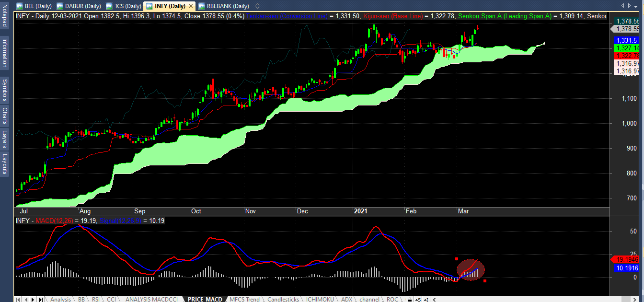Viewport: 644px width, 302px height.
Task: Click the Kijun-sen (Base Line) title text
Action: (393, 16)
